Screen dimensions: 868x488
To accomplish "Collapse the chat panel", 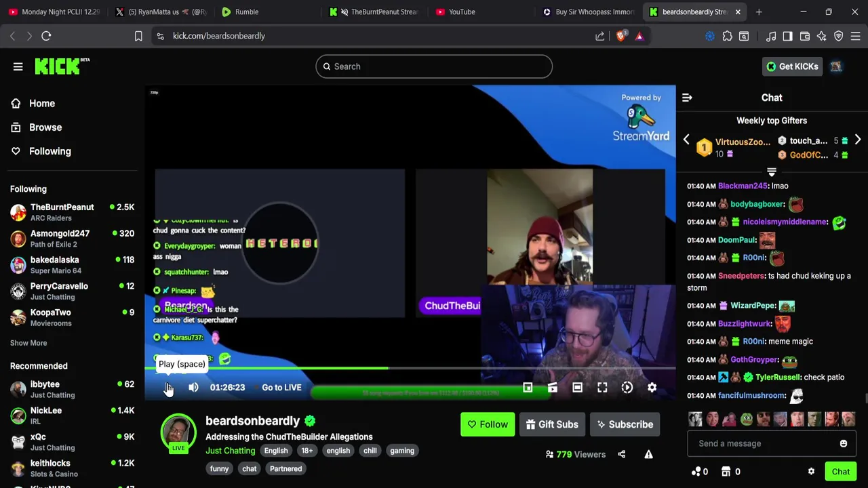I will tap(687, 98).
